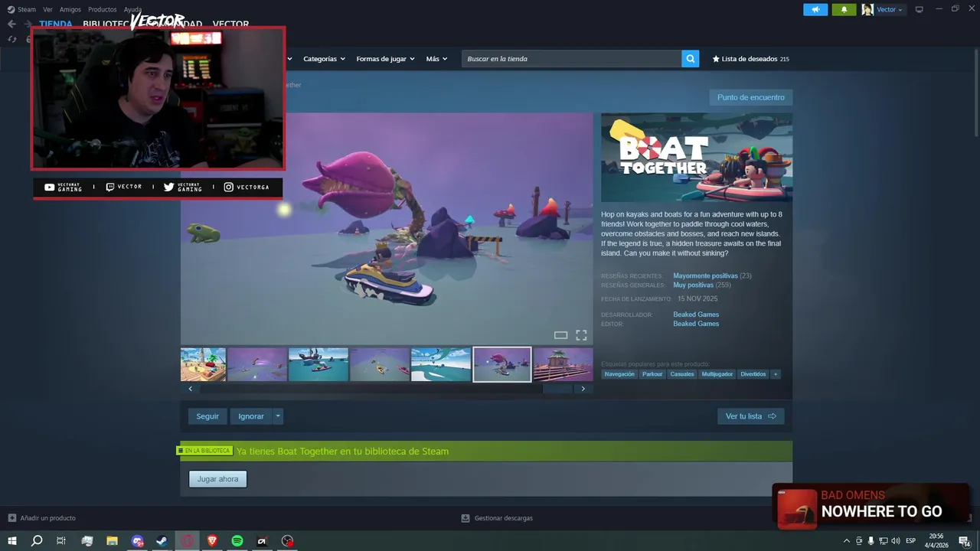Select the selected pink plant thumbnail
Image resolution: width=980 pixels, height=551 pixels.
pos(502,364)
